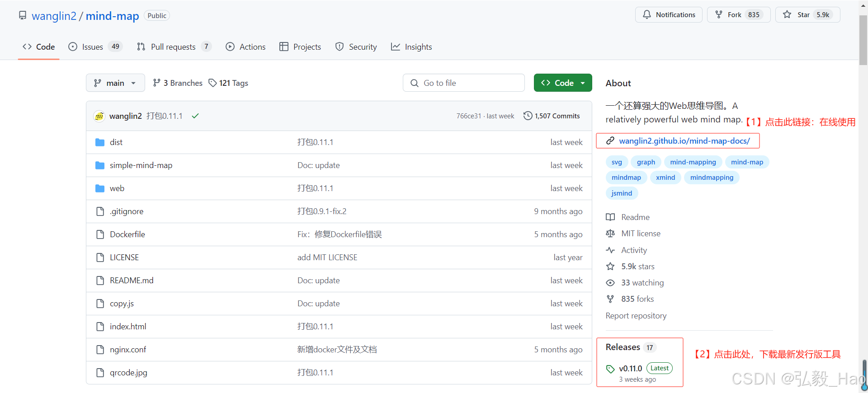Open commit message add MIT LICENSE

coord(327,257)
